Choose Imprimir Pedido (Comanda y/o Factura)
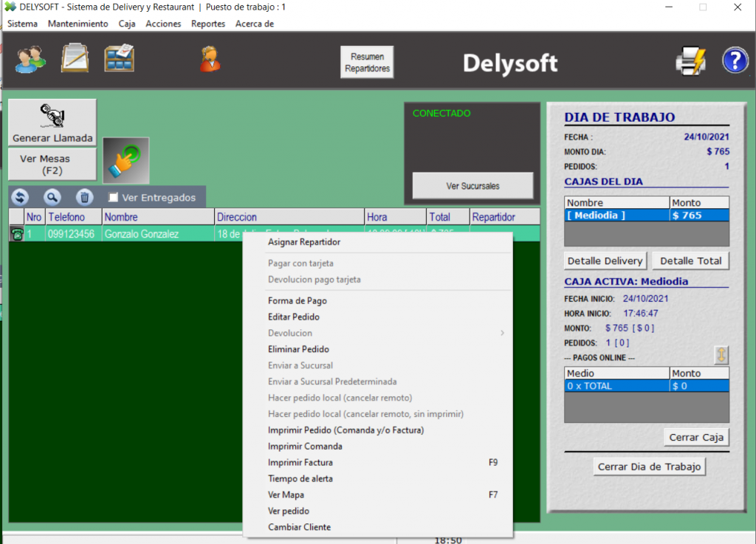Image resolution: width=756 pixels, height=544 pixels. [377, 430]
